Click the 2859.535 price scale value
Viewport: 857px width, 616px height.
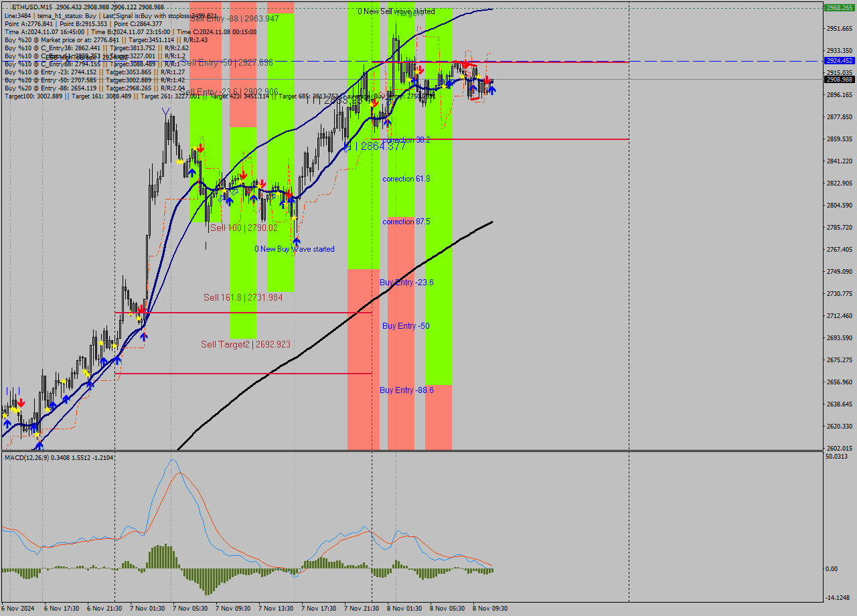click(x=840, y=139)
